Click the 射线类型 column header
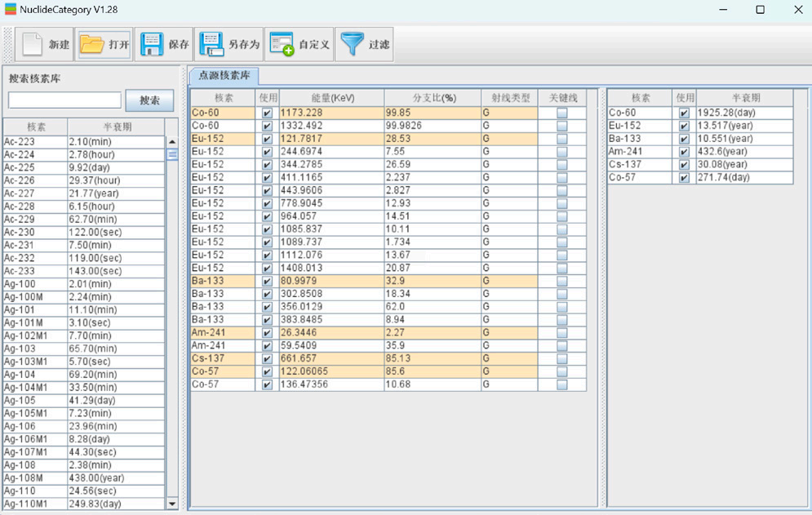 coord(510,98)
